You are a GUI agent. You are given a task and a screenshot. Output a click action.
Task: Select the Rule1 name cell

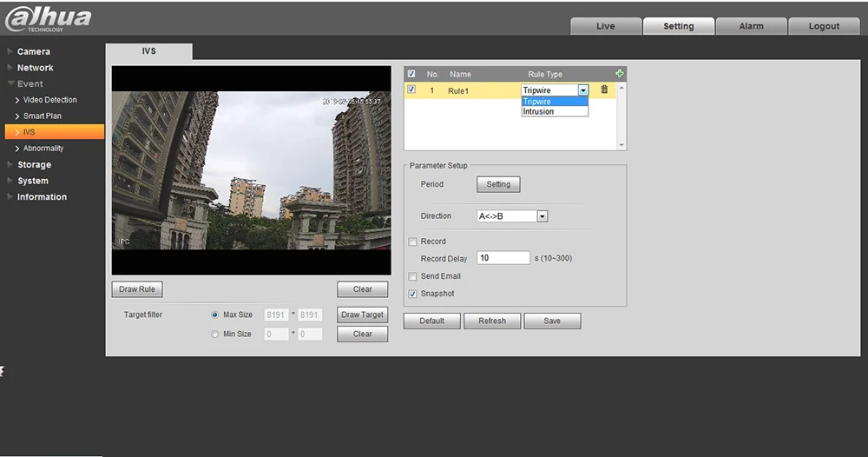pyautogui.click(x=458, y=91)
